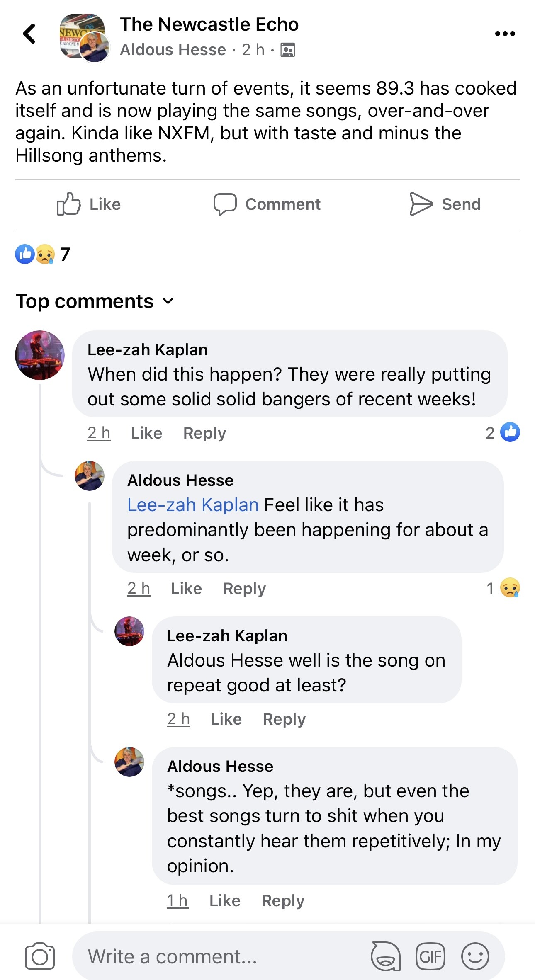Image resolution: width=535 pixels, height=980 pixels.
Task: Like Lee-zah Kaplan's first comment
Action: [x=146, y=433]
